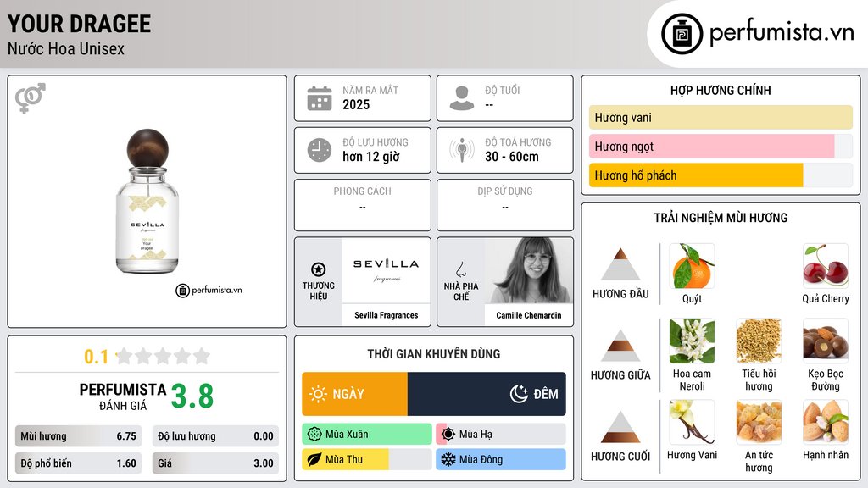Click the snowflake icon next to Mùa Đông
The width and height of the screenshot is (868, 488).
(448, 460)
